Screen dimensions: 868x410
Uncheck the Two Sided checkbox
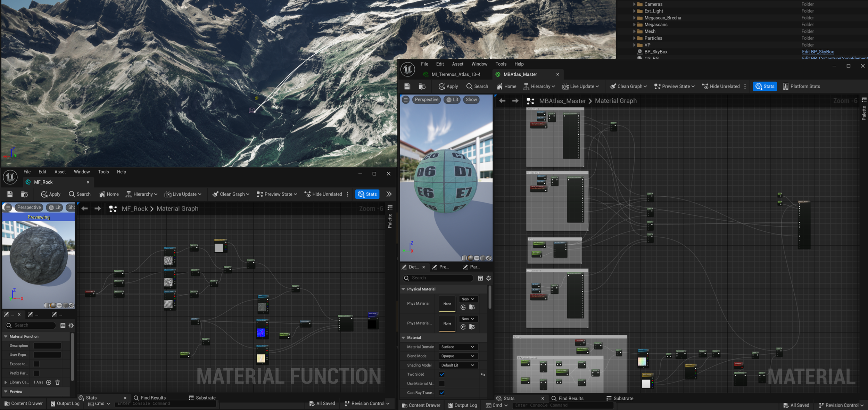click(x=442, y=374)
